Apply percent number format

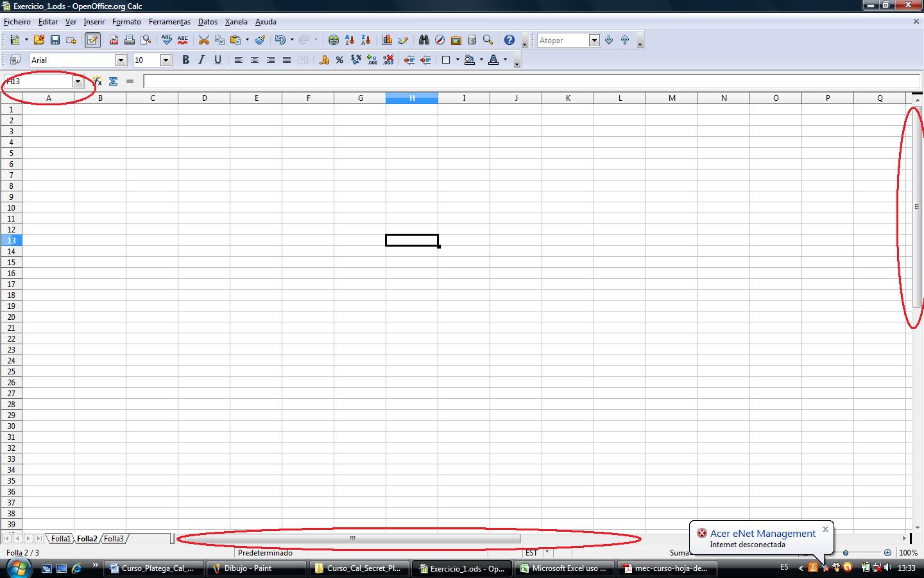pyautogui.click(x=339, y=60)
